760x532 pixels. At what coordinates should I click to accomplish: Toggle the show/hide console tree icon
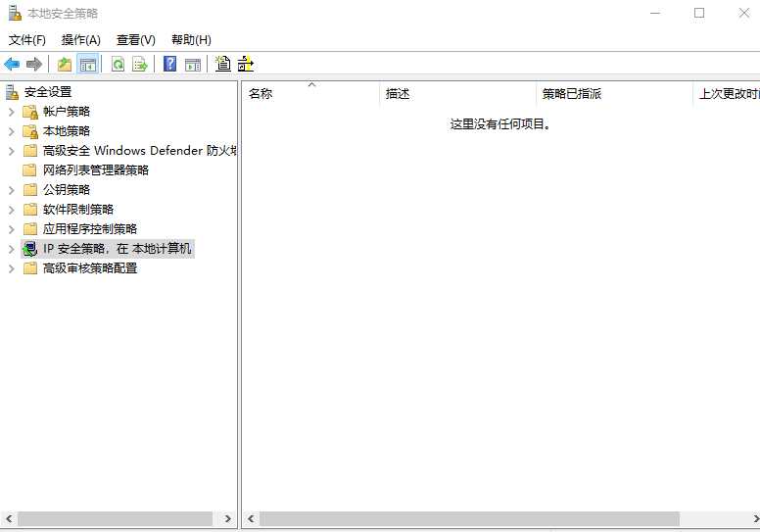[88, 64]
